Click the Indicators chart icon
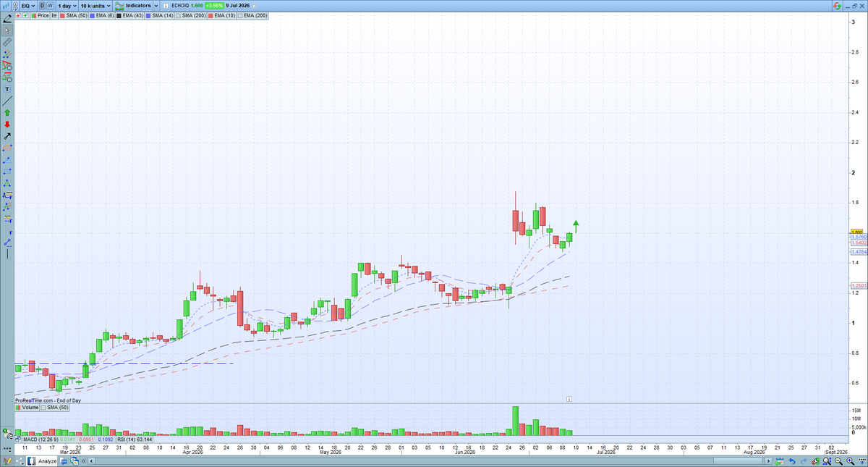The height and width of the screenshot is (467, 868). pyautogui.click(x=118, y=6)
